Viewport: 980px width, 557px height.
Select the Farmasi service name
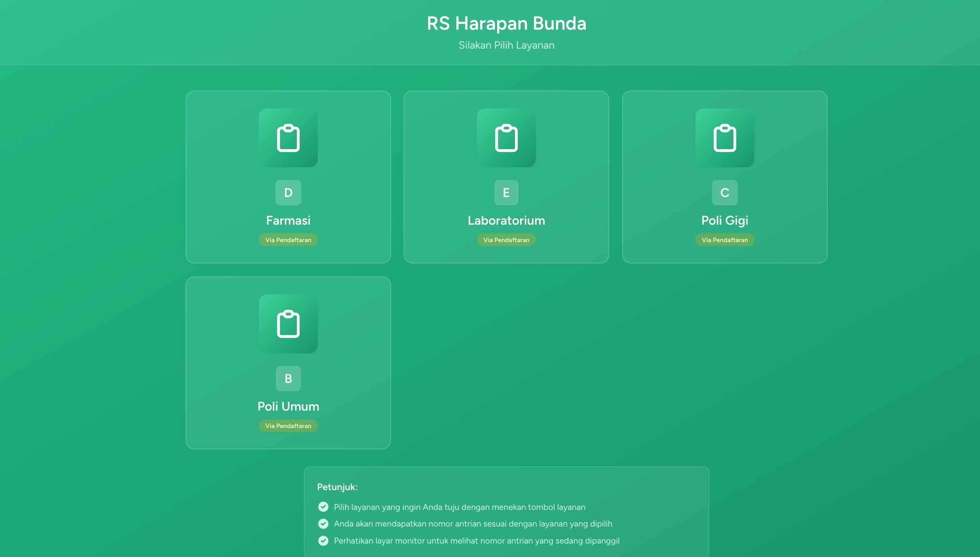pos(288,220)
